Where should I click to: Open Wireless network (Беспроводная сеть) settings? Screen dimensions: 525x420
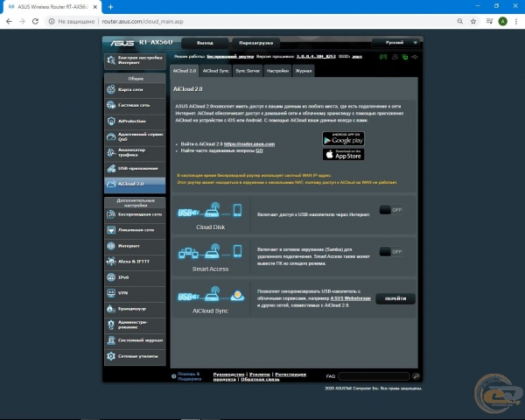pos(135,214)
